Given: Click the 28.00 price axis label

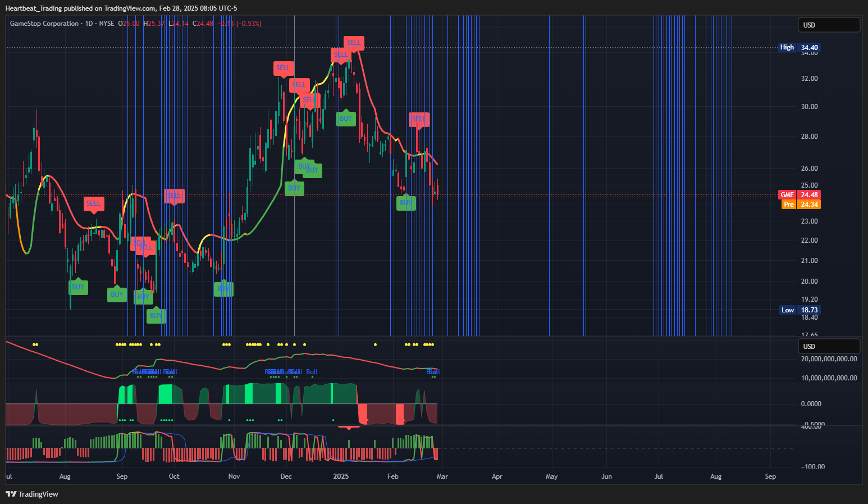Looking at the screenshot, I should click(809, 137).
